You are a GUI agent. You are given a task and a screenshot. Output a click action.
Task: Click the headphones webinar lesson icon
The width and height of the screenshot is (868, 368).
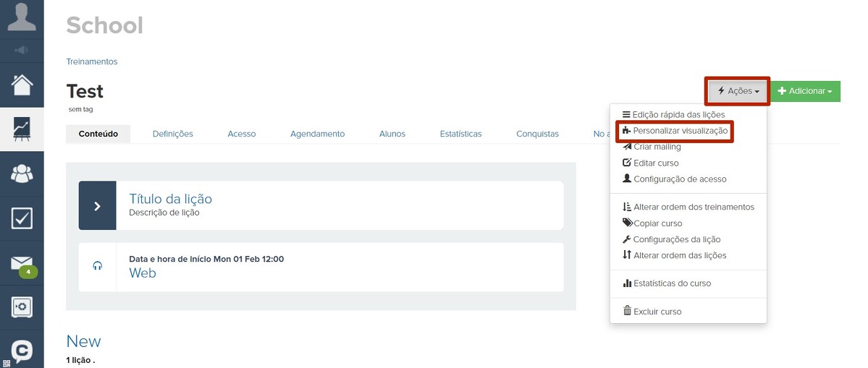coord(98,266)
